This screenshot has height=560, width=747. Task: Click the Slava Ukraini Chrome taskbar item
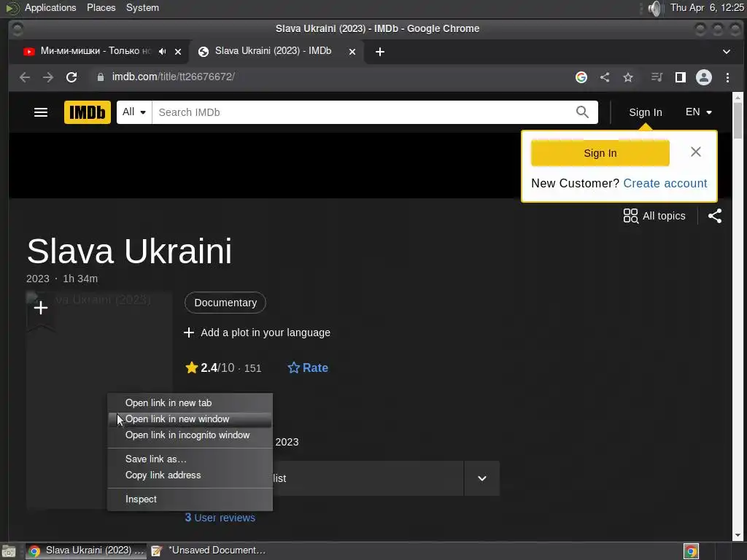coord(86,551)
